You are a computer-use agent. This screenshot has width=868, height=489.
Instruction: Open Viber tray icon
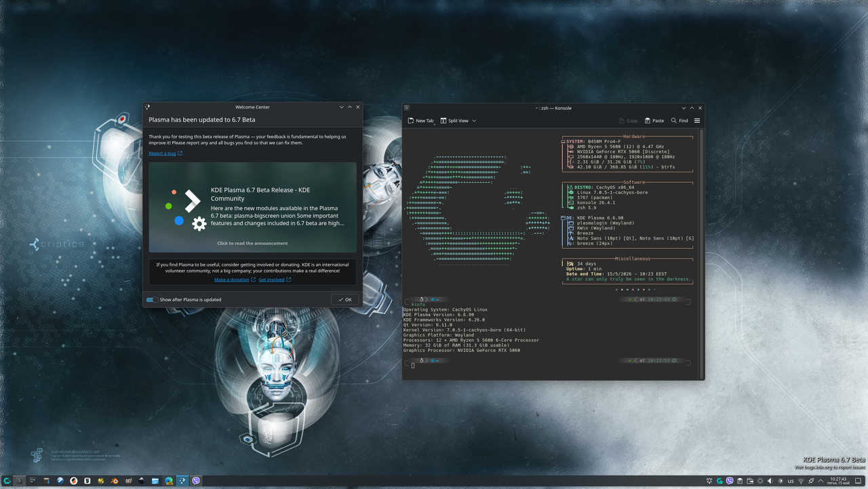click(730, 481)
